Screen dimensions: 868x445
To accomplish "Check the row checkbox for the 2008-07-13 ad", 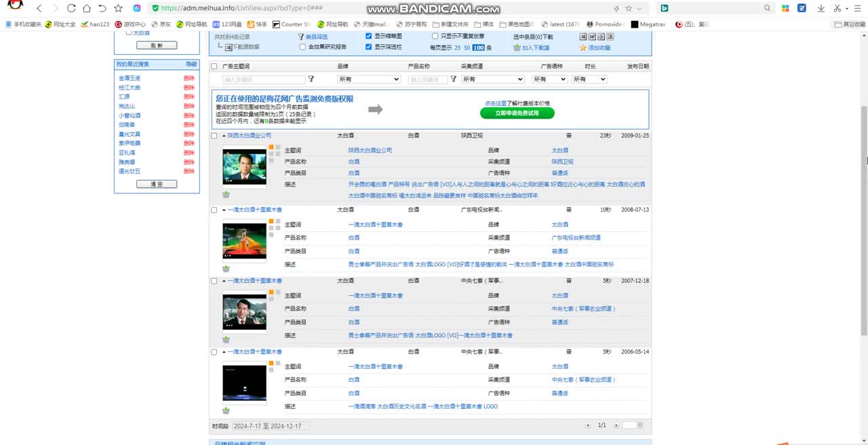I will point(214,210).
